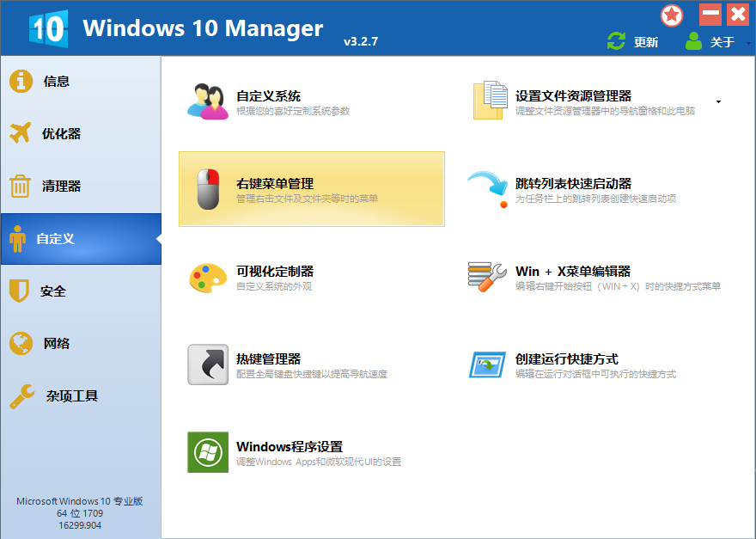
Task: Select the palette icon for 可视化定制器
Action: 205,277
